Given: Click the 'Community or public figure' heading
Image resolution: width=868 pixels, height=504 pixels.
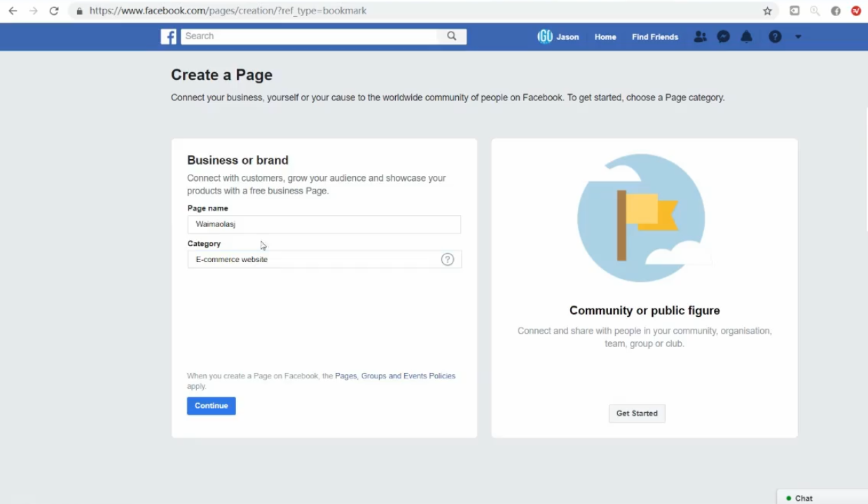Looking at the screenshot, I should (x=645, y=311).
